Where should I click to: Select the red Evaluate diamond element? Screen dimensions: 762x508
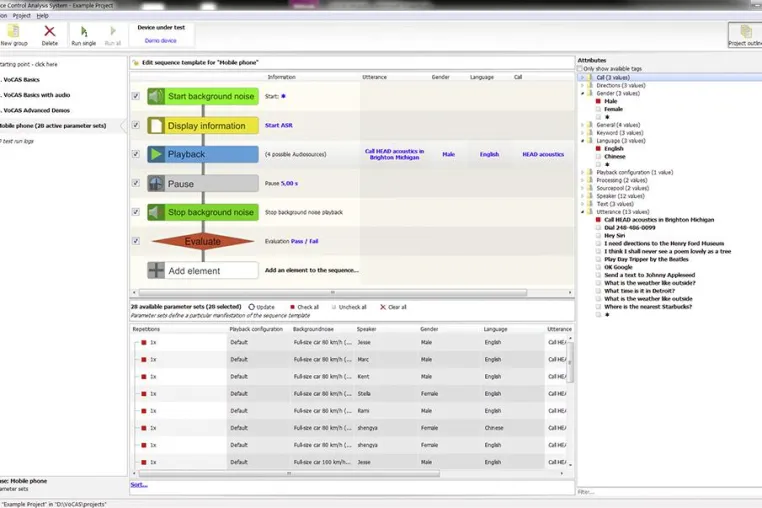click(x=203, y=241)
